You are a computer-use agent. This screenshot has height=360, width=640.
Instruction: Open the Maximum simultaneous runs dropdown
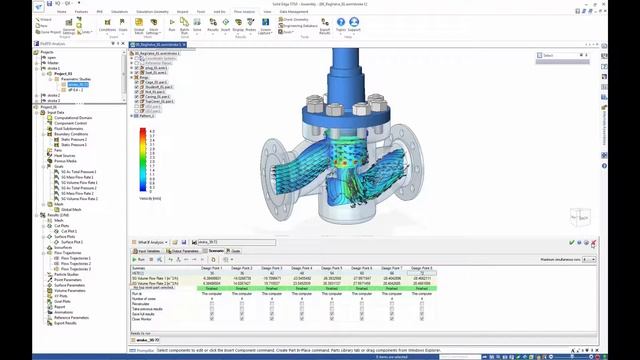pos(593,260)
